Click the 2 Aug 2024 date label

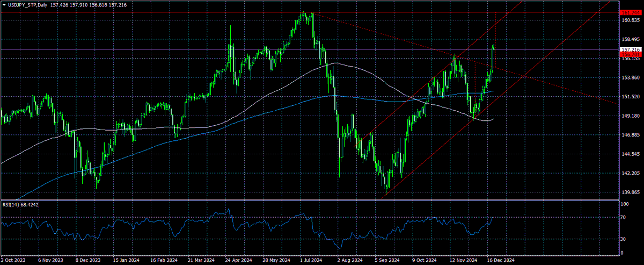(x=349, y=260)
